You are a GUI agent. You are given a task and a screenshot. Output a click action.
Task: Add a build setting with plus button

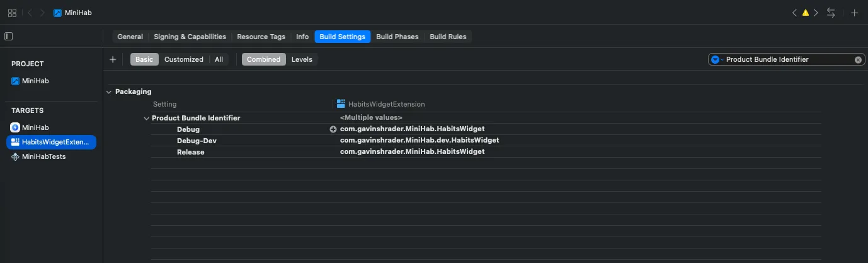pos(113,59)
